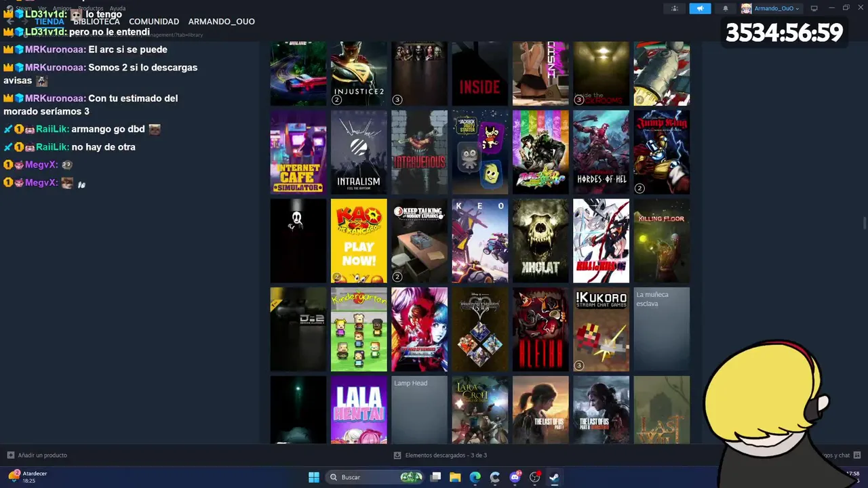Select the Injustice 2 game cover
The width and height of the screenshot is (868, 488).
click(359, 73)
